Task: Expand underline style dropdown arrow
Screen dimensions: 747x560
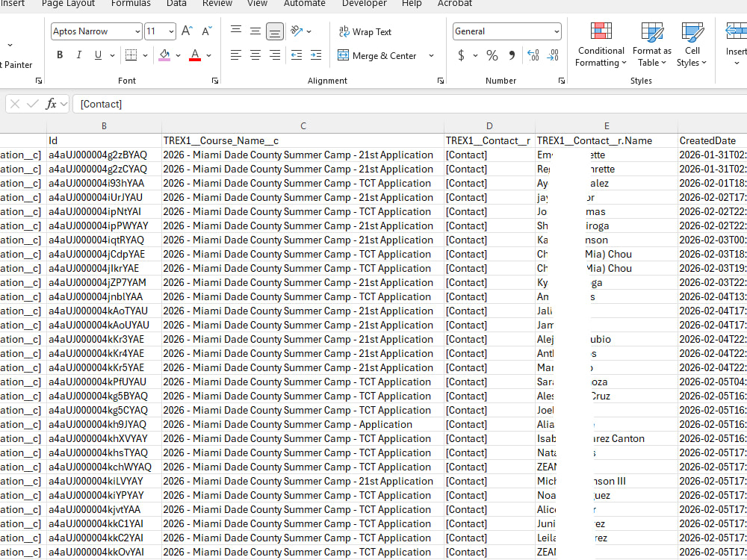Action: pos(113,56)
